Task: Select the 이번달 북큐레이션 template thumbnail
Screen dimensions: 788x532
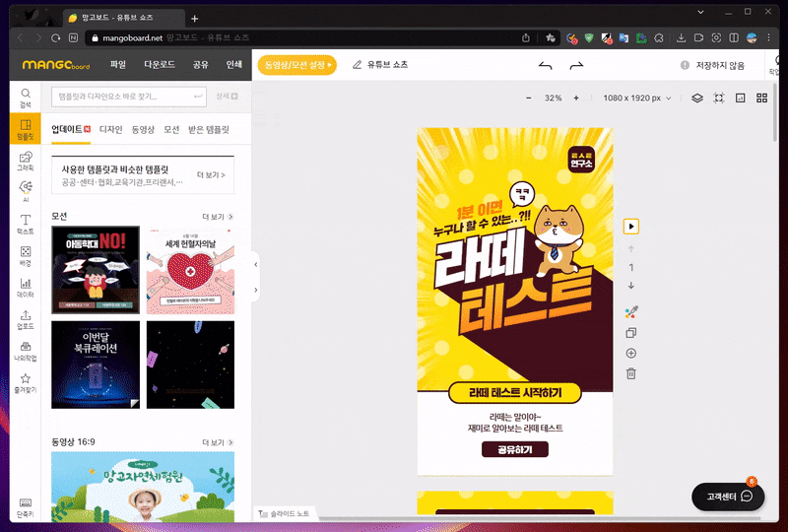Action: [x=96, y=365]
